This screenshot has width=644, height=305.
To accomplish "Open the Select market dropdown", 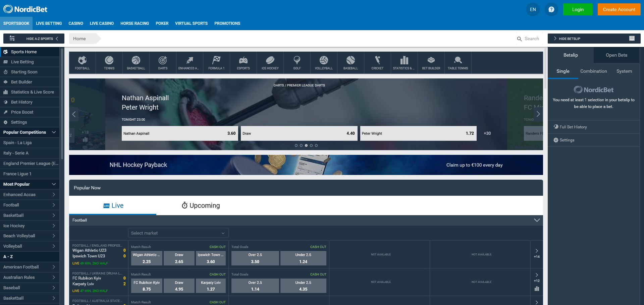I will coord(178,233).
